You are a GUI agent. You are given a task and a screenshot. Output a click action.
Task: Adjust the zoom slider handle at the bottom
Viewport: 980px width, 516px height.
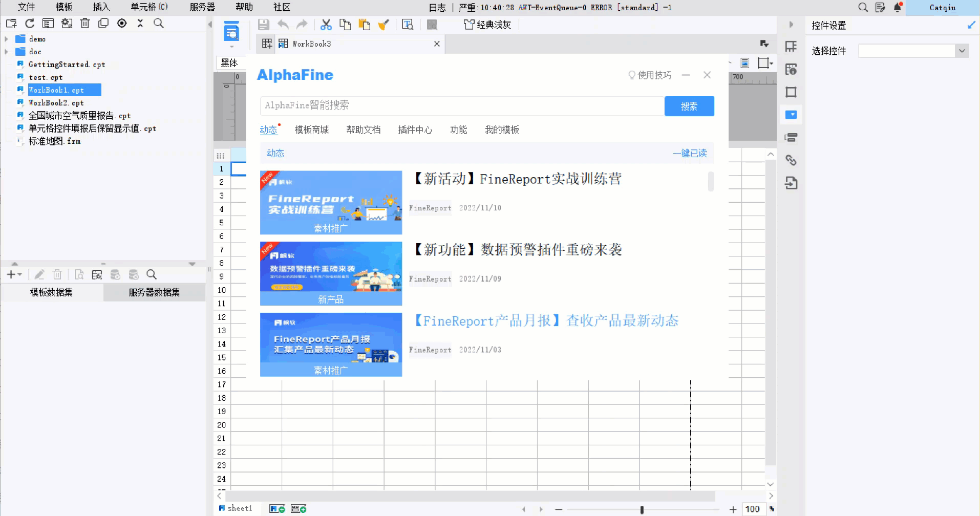point(642,509)
